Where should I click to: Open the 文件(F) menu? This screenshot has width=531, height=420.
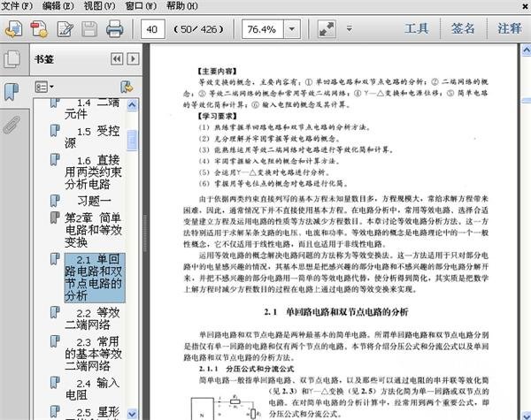[17, 6]
